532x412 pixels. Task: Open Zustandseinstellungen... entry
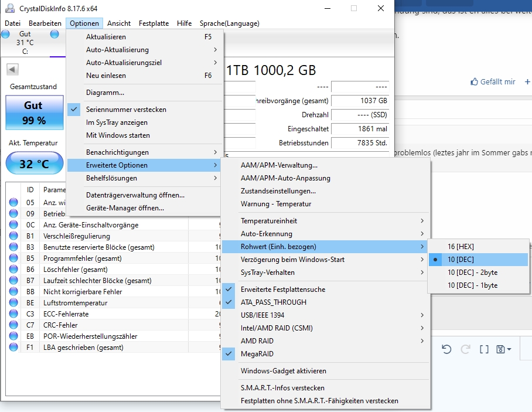point(325,190)
